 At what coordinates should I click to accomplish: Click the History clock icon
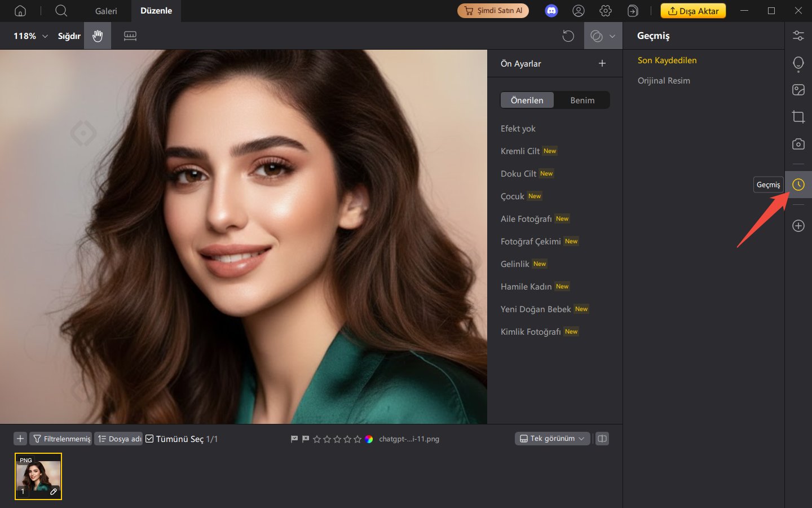point(798,185)
